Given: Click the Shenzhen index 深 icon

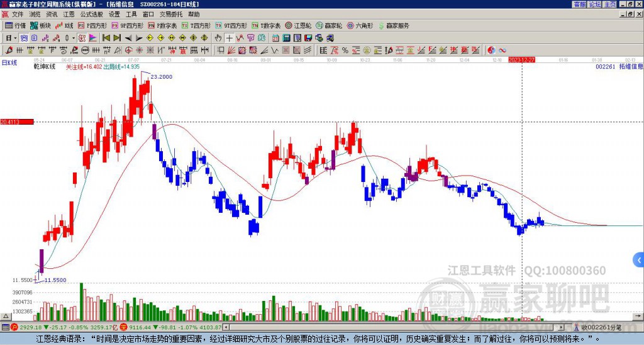Looking at the screenshot, I should point(125,327).
